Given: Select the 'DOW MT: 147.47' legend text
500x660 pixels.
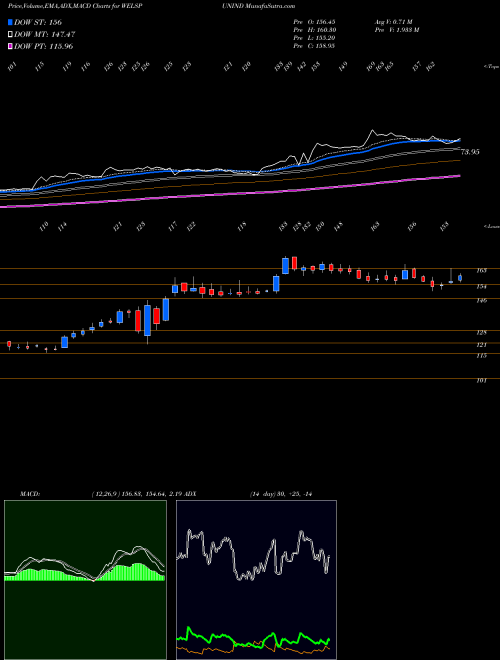Looking at the screenshot, I should [x=45, y=34].
